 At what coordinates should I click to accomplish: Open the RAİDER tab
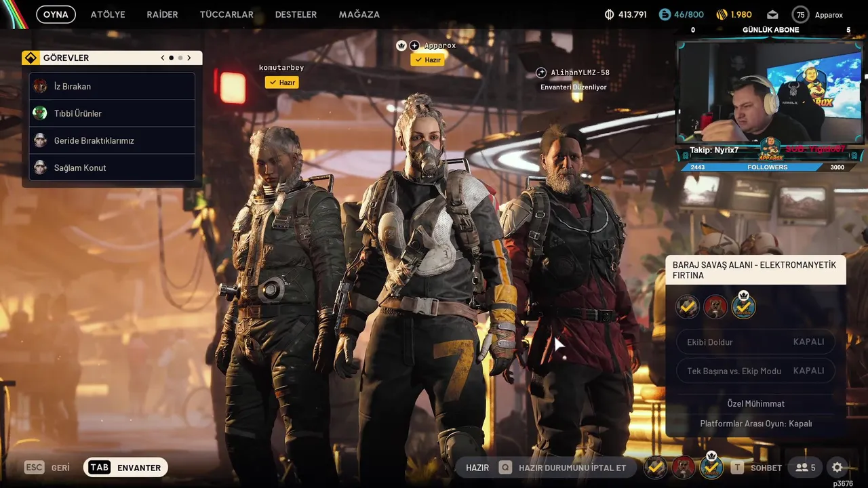coord(162,14)
